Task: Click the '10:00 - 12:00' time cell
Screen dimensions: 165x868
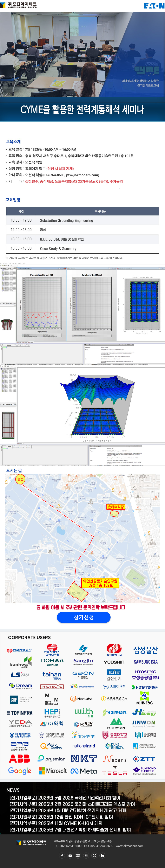Action: pos(21,220)
